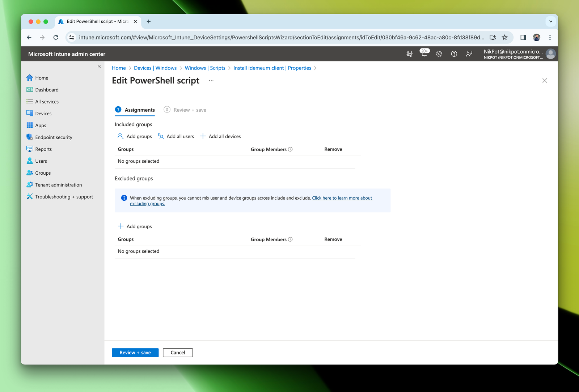Open the excluding groups learn more link

tap(342, 198)
